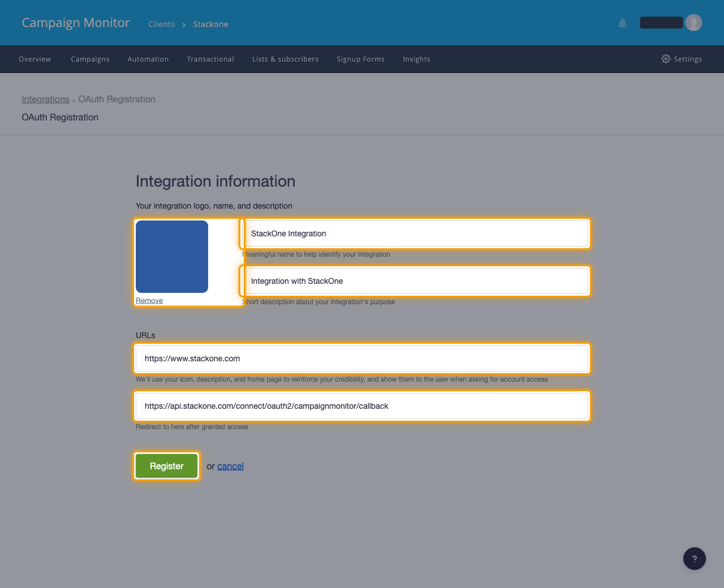Remove the integration logo image

(x=149, y=300)
